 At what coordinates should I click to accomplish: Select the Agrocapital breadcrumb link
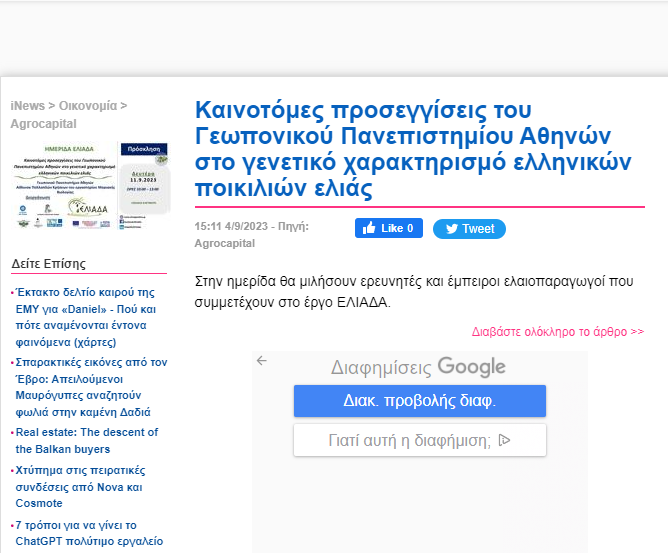pyautogui.click(x=43, y=124)
